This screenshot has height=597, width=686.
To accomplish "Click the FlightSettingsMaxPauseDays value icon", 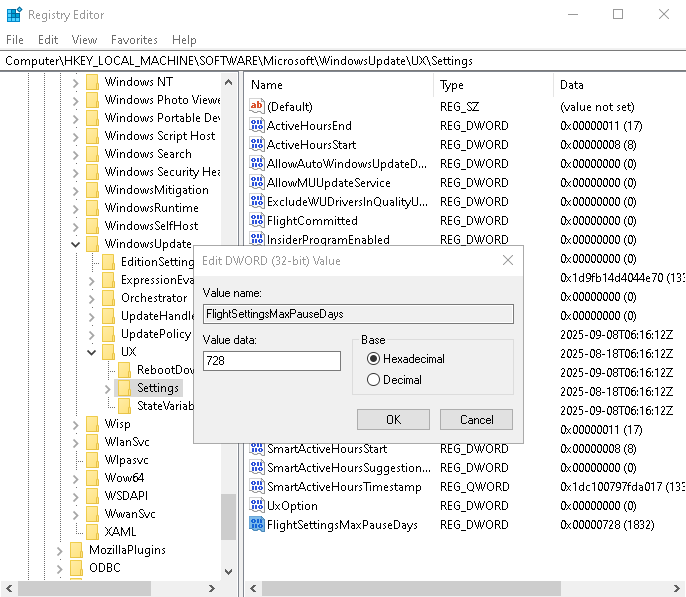I will pos(256,524).
